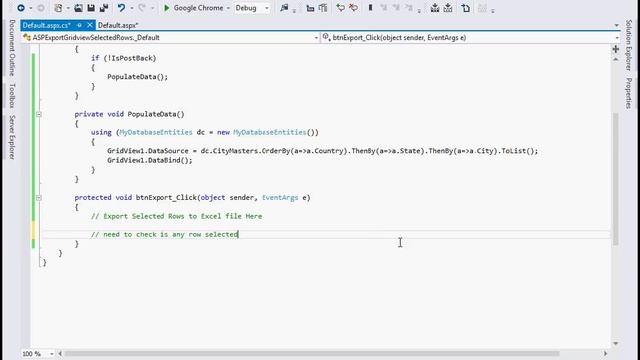Close the Default.aspx.cs tab
The height and width of the screenshot is (360, 640).
click(x=90, y=25)
